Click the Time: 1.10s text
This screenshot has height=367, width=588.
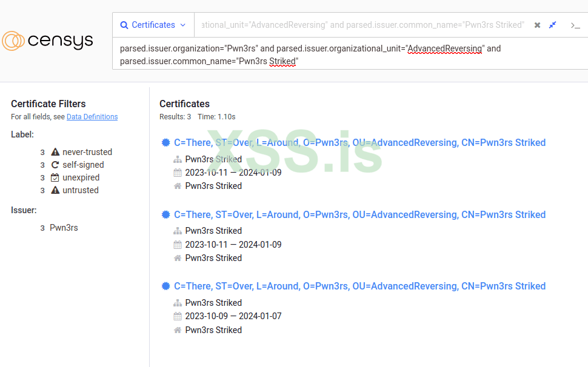coord(216,117)
